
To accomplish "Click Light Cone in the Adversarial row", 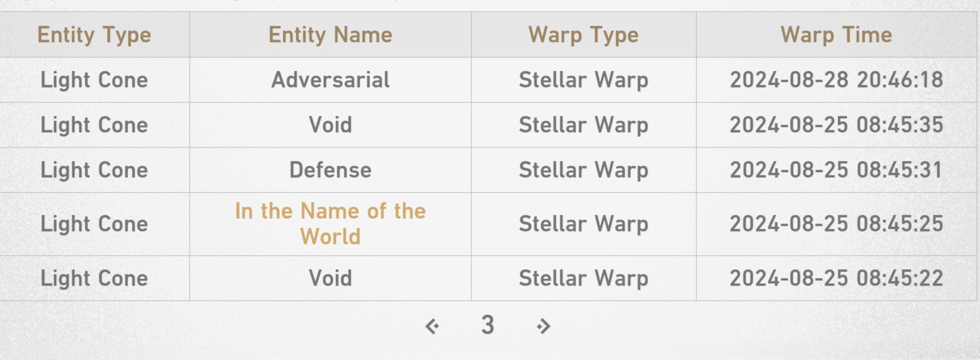I will click(x=94, y=80).
